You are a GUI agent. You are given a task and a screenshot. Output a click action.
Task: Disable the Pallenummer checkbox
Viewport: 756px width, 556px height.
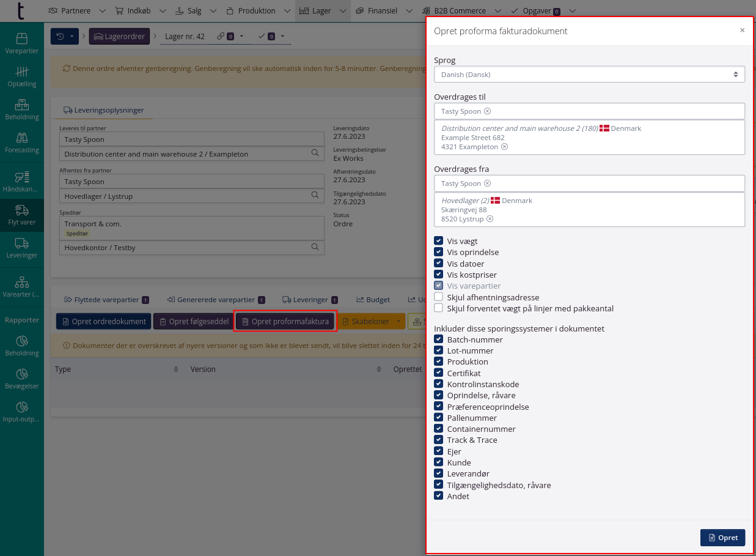click(x=438, y=418)
